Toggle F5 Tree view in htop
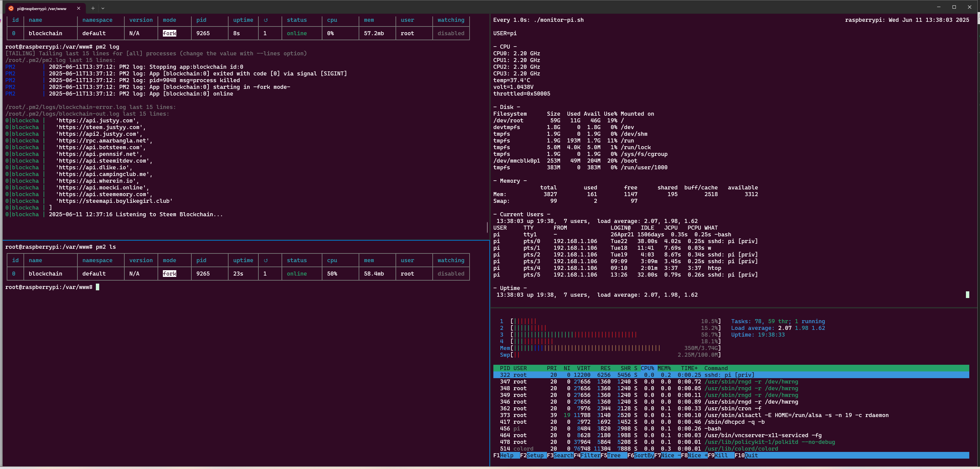 [x=613, y=455]
